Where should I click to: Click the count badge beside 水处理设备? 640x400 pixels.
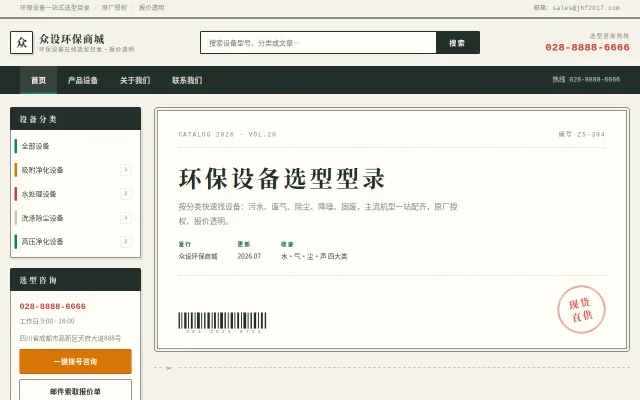coord(126,193)
